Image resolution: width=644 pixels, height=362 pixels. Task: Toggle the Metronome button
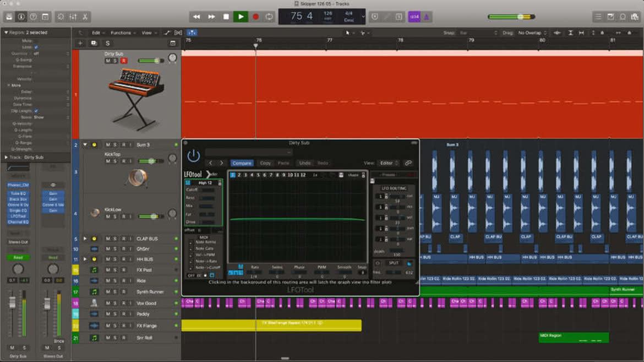(426, 17)
